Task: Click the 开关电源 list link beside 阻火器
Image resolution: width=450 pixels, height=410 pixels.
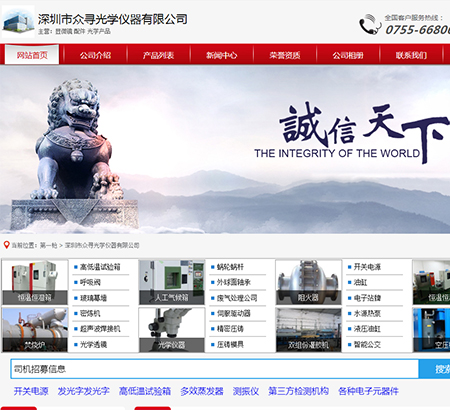Action: [367, 267]
